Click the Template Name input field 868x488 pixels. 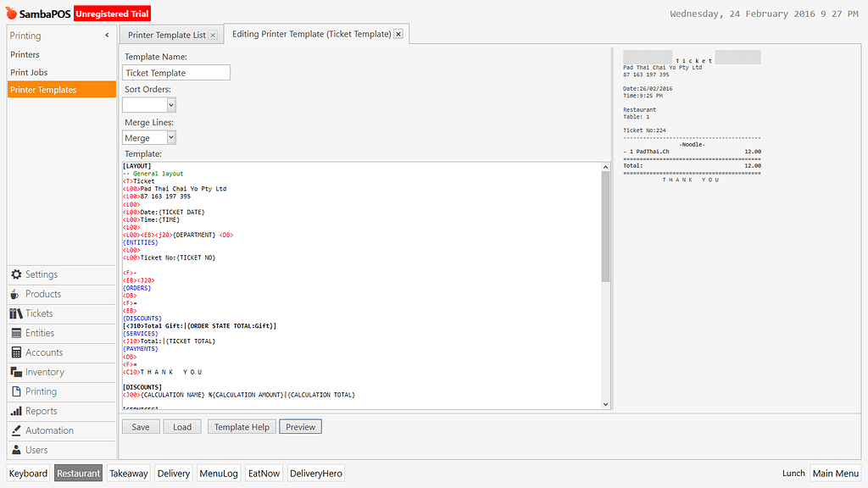tap(176, 73)
